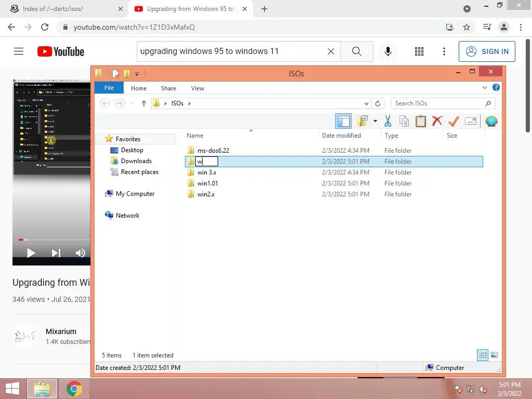
Task: Click the YouTube logo
Action: pos(61,51)
